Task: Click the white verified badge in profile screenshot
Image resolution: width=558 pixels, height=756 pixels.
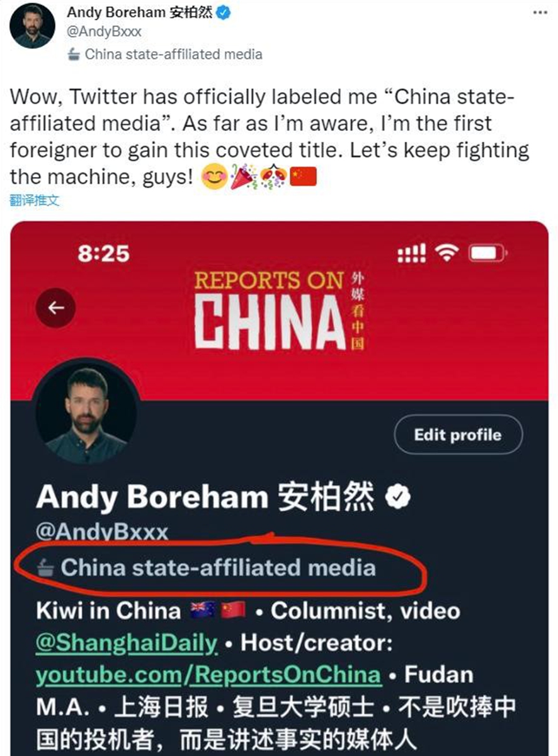Action: click(397, 498)
